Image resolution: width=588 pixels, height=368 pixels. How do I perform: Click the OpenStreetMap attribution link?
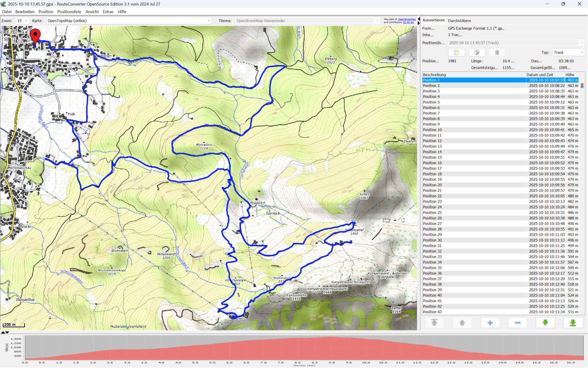407,19
